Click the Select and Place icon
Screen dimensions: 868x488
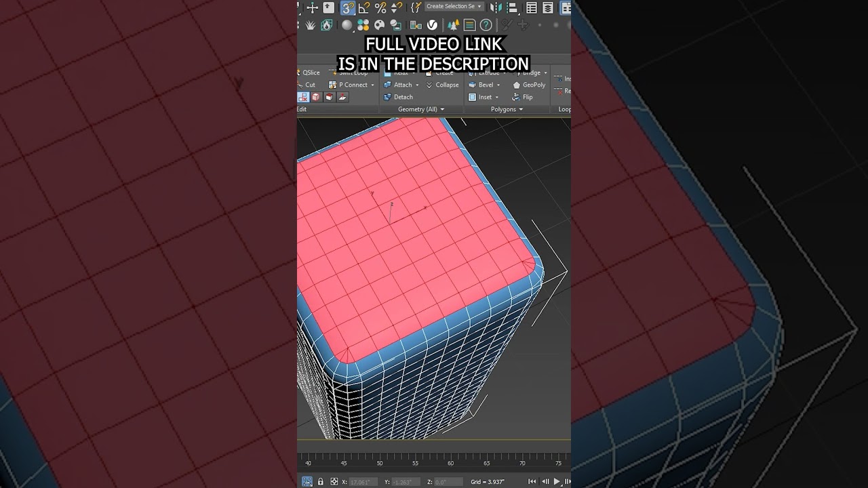click(x=329, y=7)
